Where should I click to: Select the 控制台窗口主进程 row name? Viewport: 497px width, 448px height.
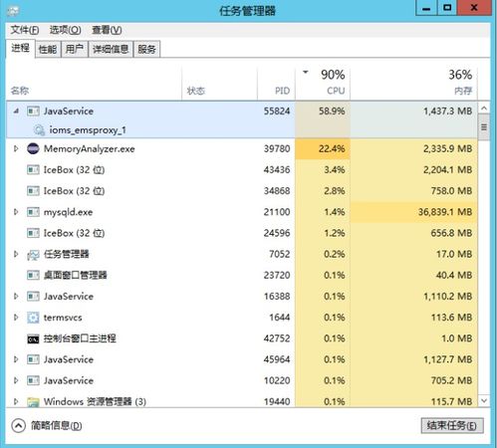click(80, 338)
